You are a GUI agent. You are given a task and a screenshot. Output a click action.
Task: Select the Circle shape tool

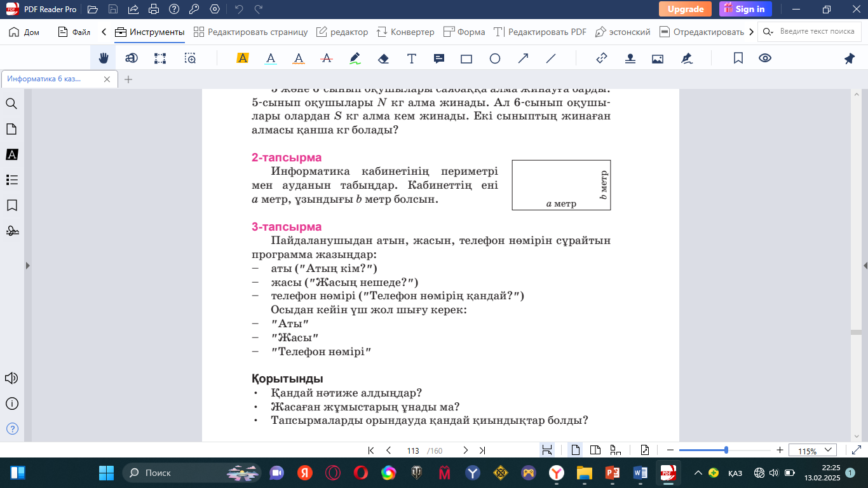495,58
